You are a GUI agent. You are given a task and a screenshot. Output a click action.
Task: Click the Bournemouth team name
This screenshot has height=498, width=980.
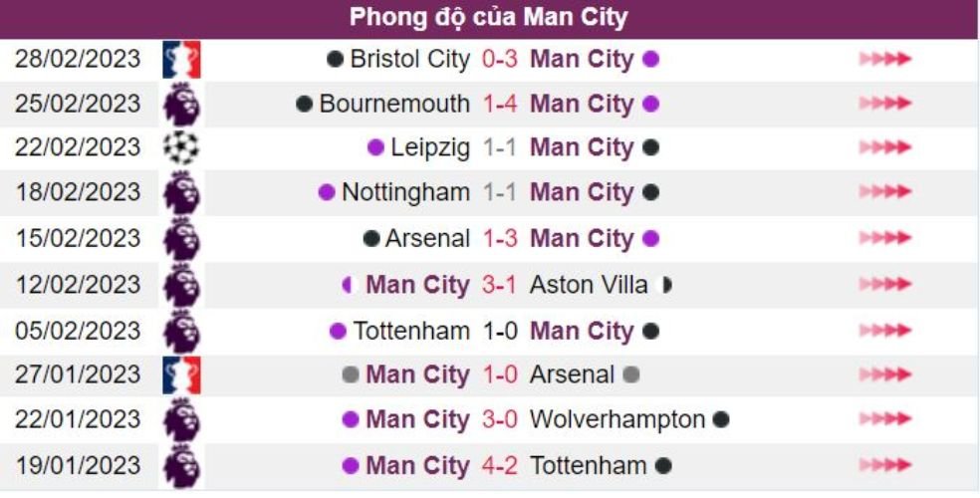pyautogui.click(x=394, y=104)
